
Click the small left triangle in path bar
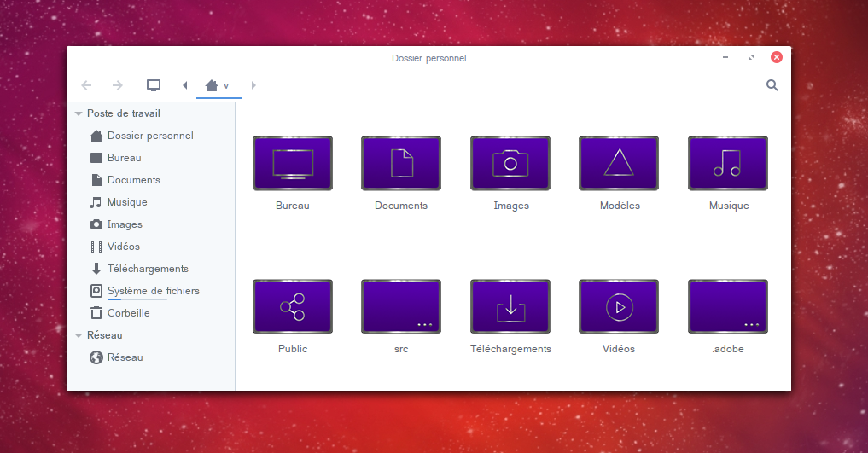click(x=185, y=85)
